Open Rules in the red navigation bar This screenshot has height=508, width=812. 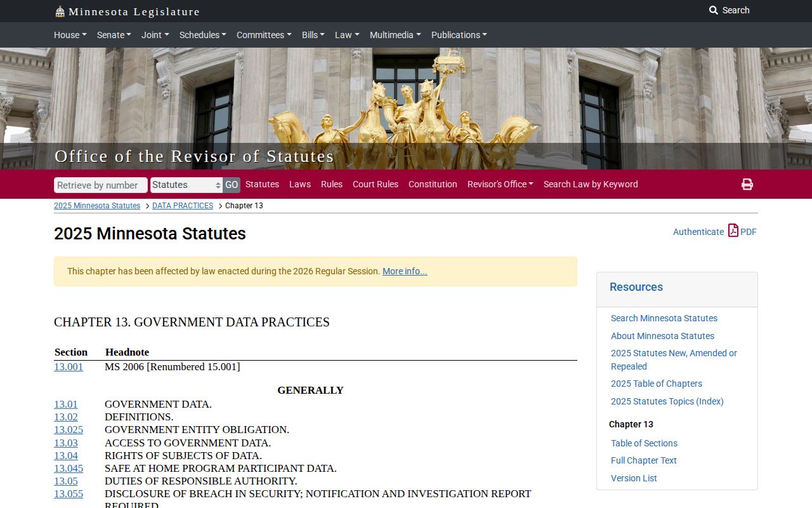coord(332,184)
